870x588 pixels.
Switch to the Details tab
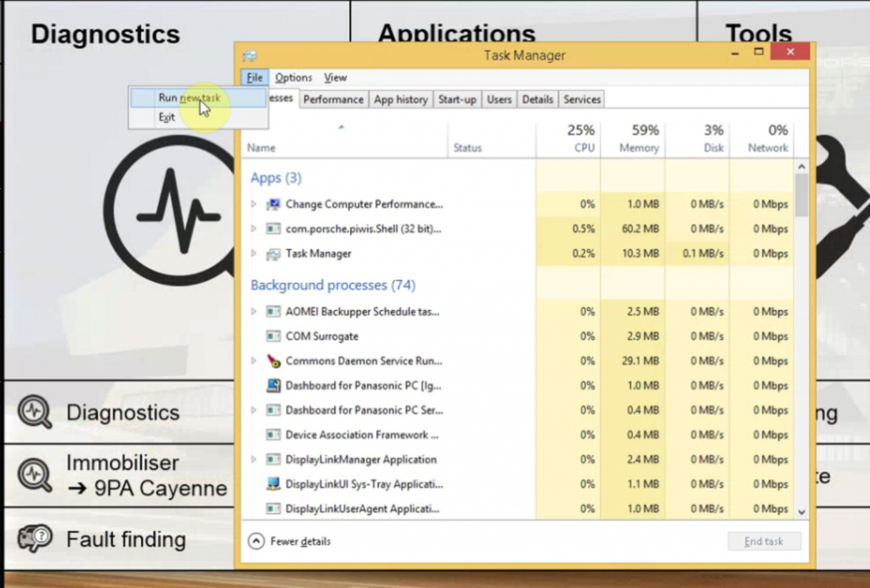point(538,99)
